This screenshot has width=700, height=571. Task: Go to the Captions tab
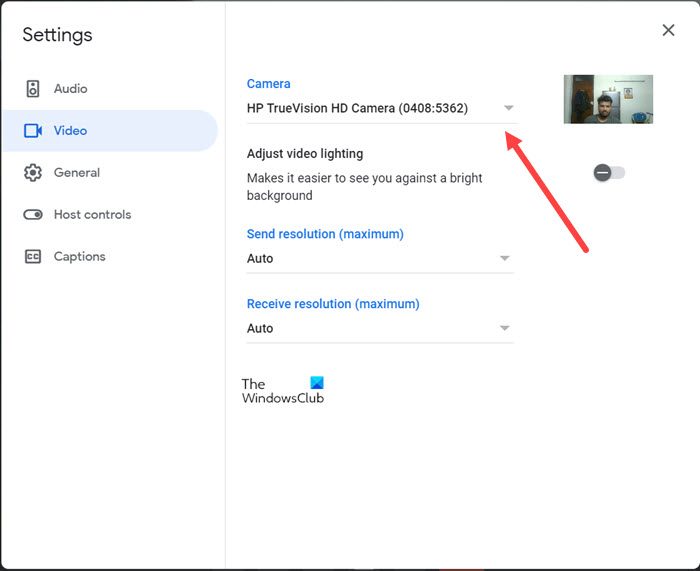click(x=79, y=257)
